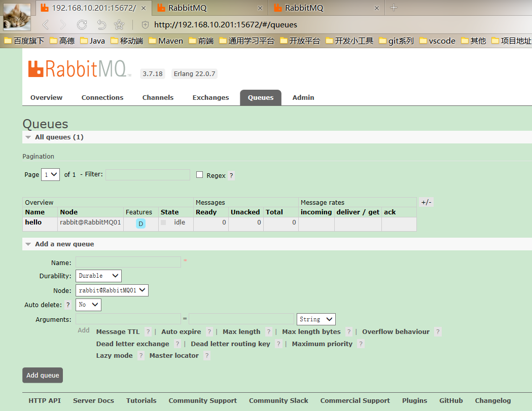
Task: Enable the Regex filter checkbox
Action: tap(199, 175)
